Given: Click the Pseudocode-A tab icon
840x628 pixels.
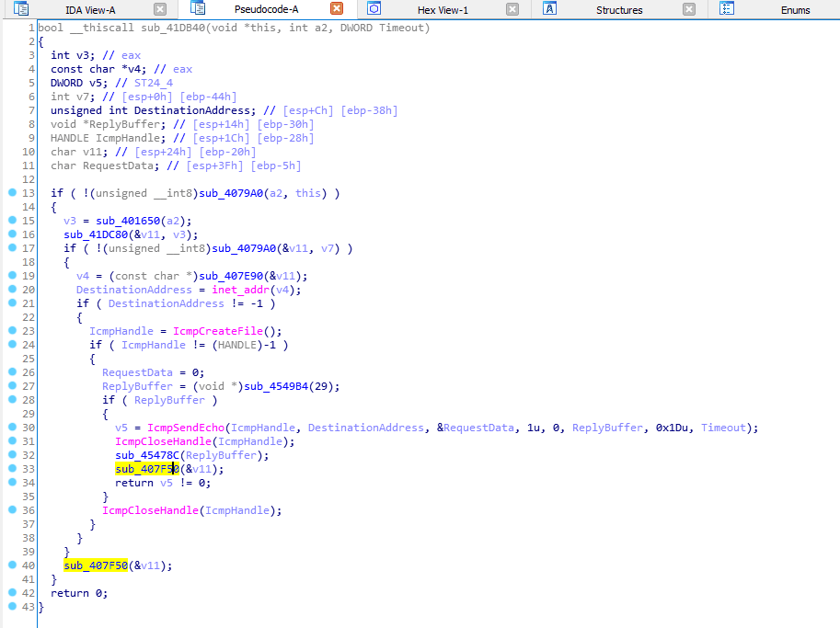Looking at the screenshot, I should click(x=198, y=8).
